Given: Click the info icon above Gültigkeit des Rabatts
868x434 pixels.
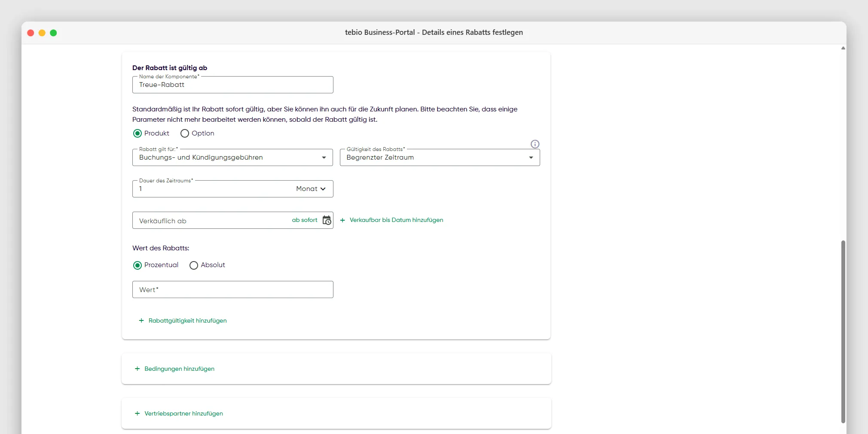Looking at the screenshot, I should coord(535,144).
